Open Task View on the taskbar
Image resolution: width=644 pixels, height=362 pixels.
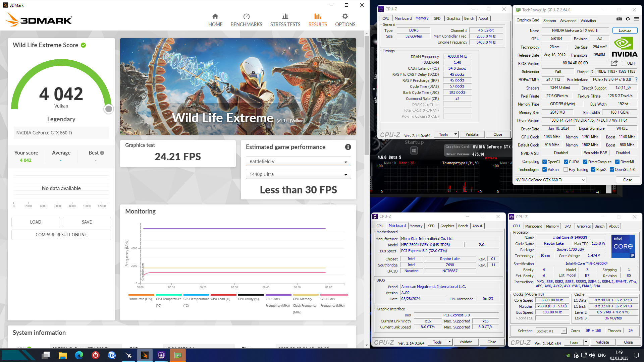[x=46, y=355]
